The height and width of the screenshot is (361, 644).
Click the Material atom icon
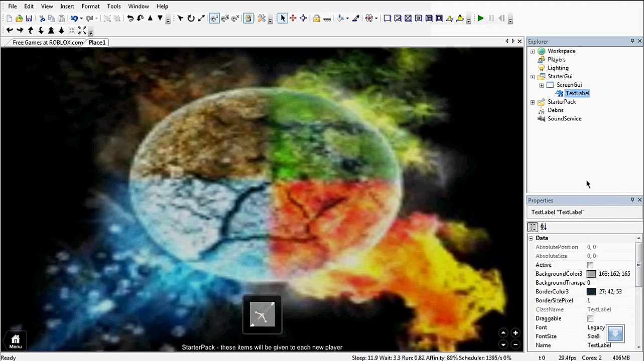[369, 19]
